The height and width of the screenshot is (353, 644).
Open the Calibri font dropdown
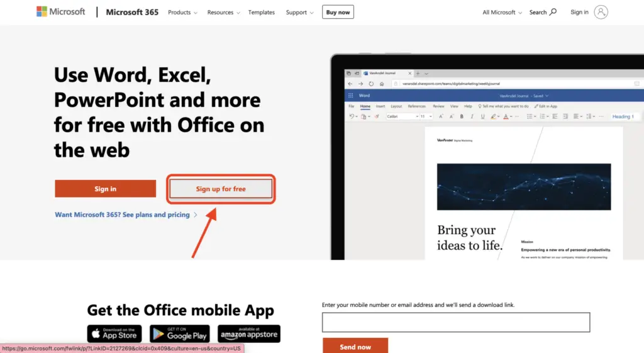coord(402,116)
